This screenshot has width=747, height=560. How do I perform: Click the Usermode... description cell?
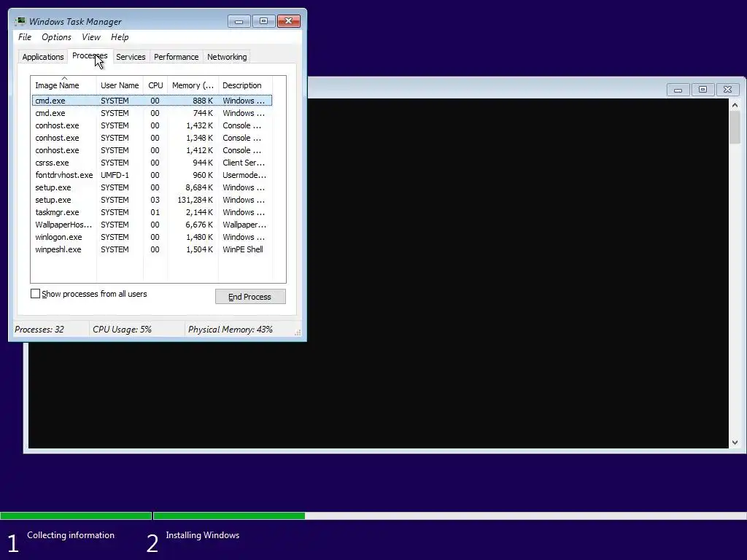coord(244,175)
